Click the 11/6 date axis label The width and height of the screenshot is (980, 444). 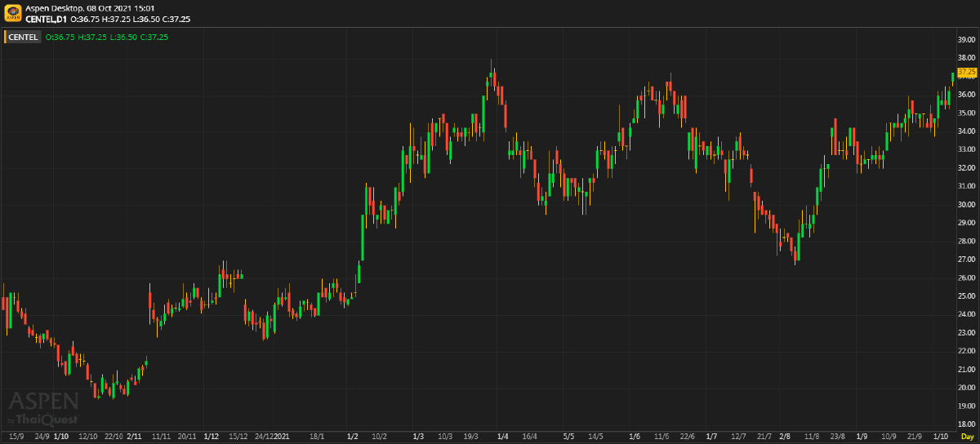661,437
